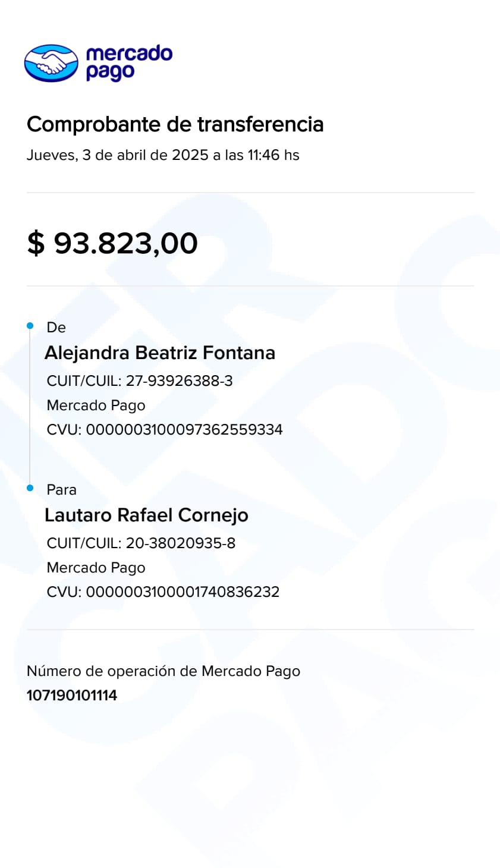Select the sender's CVU number
Screen dimensions: 500x868
click(x=165, y=430)
